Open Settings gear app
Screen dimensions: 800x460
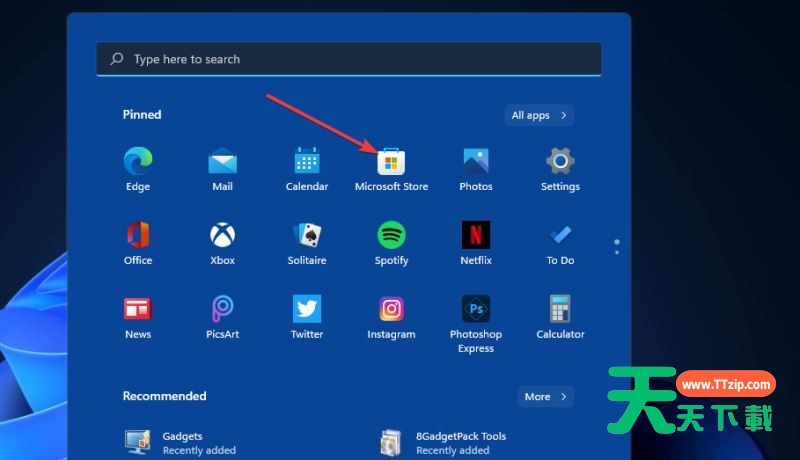coord(560,169)
